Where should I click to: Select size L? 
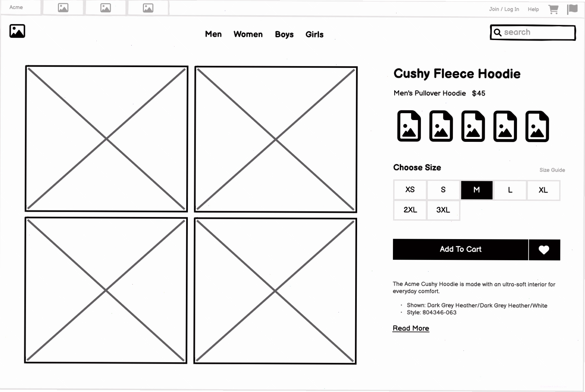(x=510, y=190)
